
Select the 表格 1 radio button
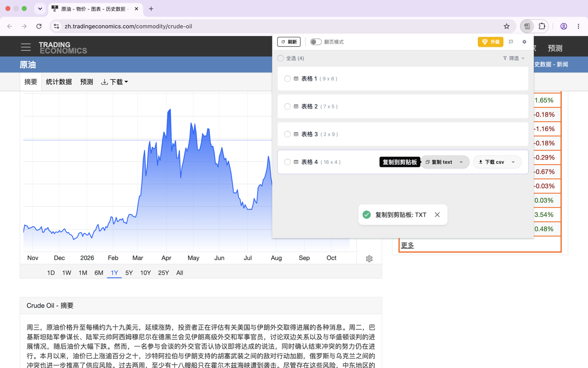point(288,79)
